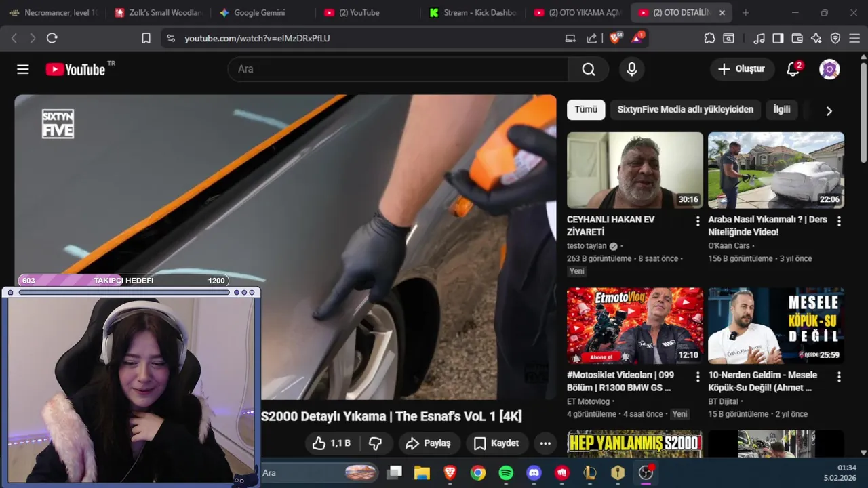Open the O'Kaan Cars channel link

tap(729, 246)
